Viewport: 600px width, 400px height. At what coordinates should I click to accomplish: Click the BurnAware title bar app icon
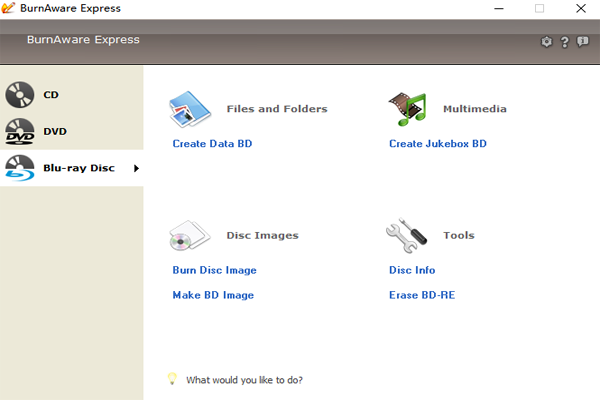(8, 8)
